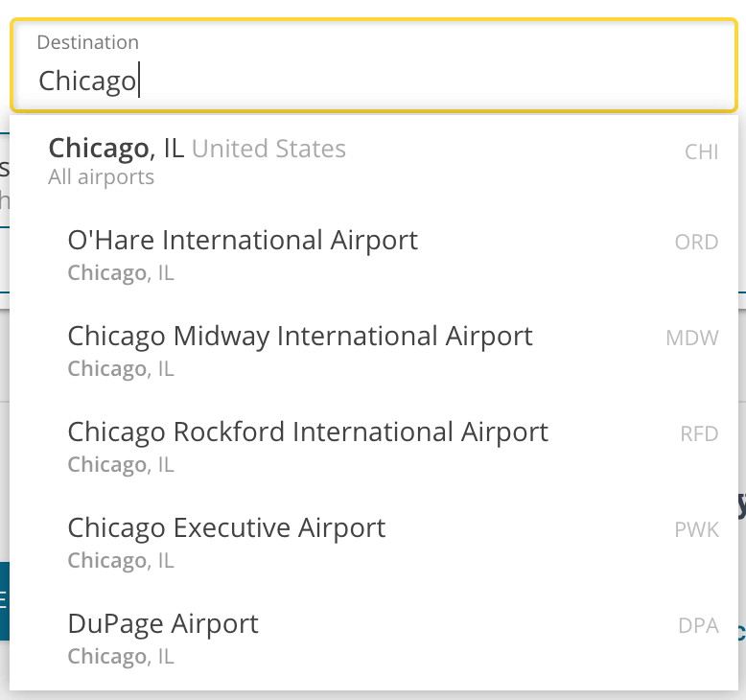Click the CHI airport code

(x=701, y=152)
